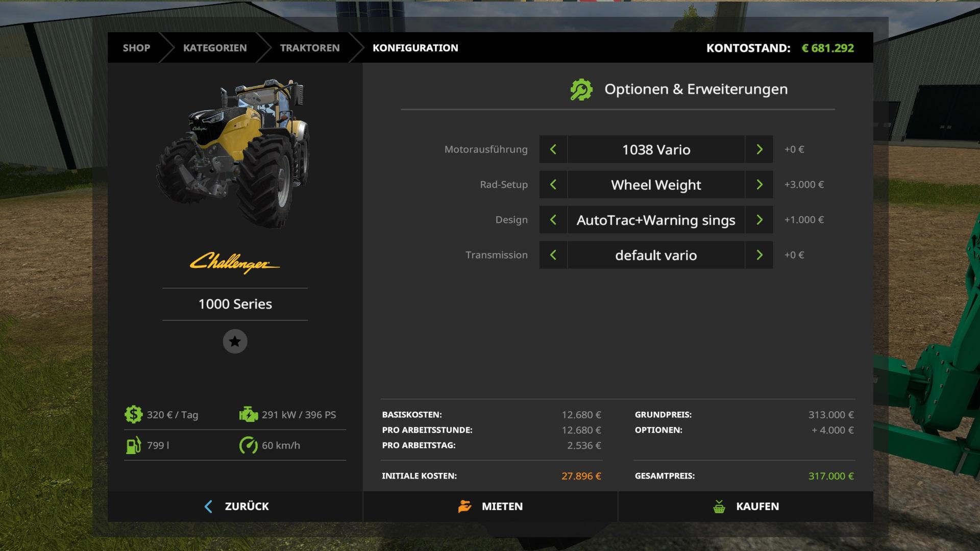
Task: Click the shopping basket icon on Kaufen
Action: point(719,507)
